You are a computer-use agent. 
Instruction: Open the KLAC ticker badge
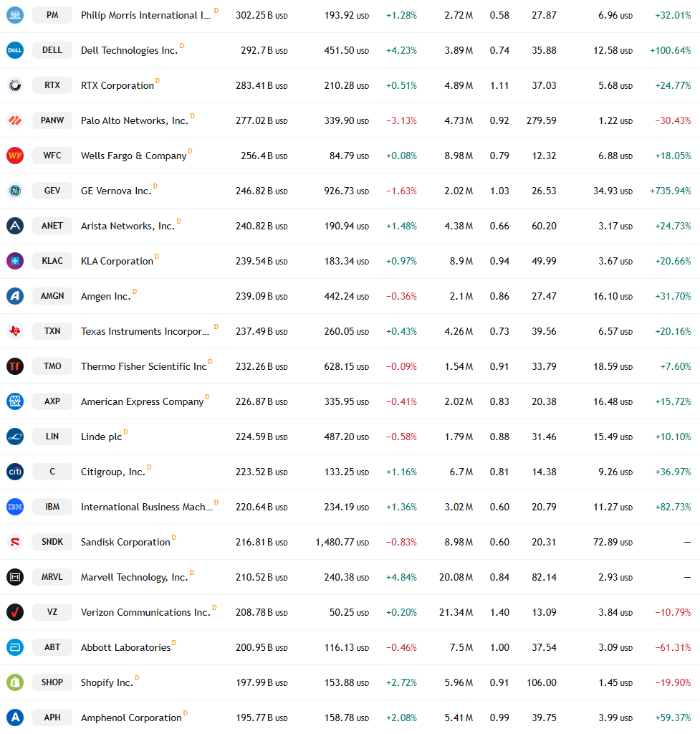(52, 261)
